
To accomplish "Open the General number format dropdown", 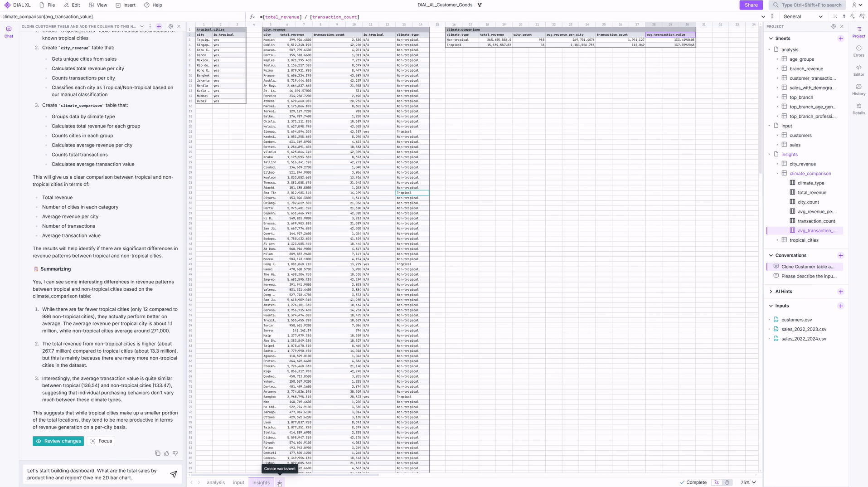I will 803,16.
